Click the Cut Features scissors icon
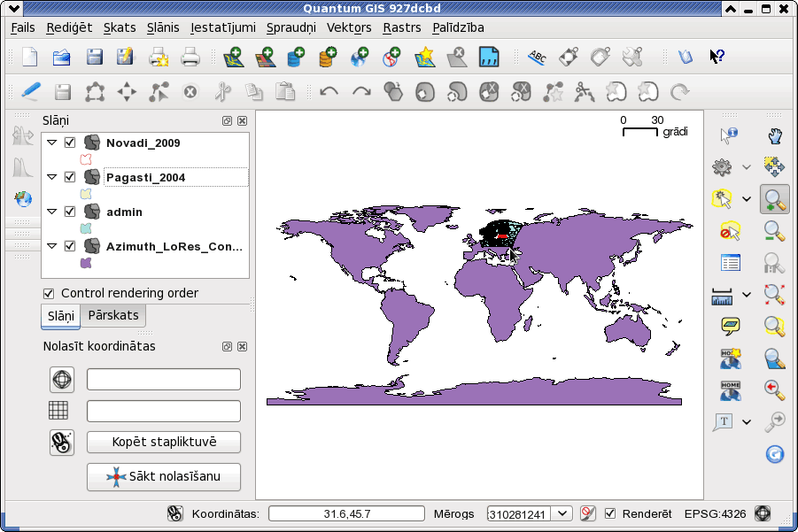 click(222, 92)
